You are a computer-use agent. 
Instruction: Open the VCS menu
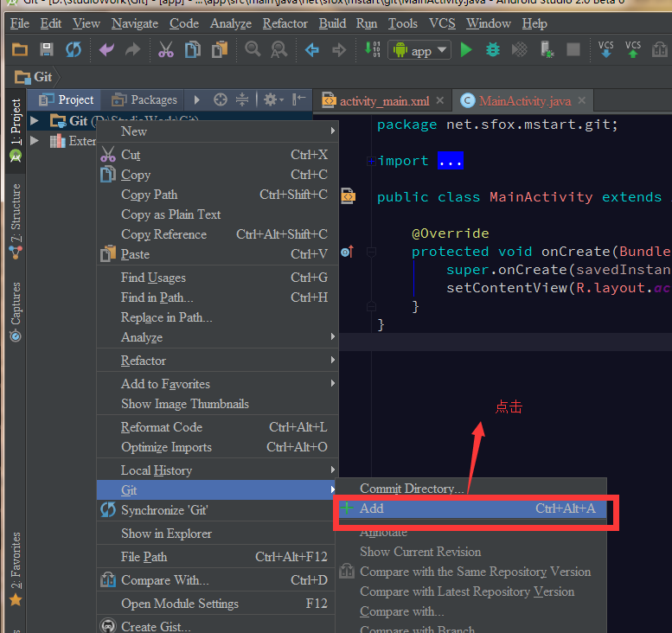[442, 23]
